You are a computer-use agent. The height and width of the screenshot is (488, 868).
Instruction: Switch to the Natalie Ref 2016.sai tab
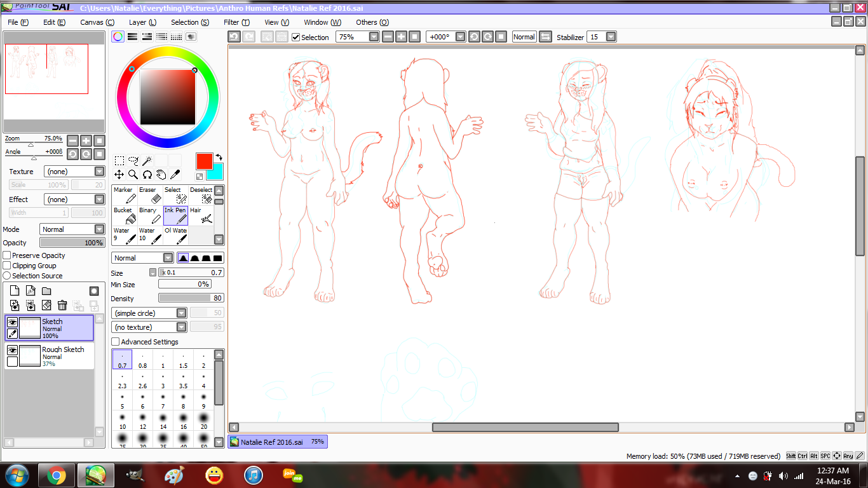tap(278, 442)
